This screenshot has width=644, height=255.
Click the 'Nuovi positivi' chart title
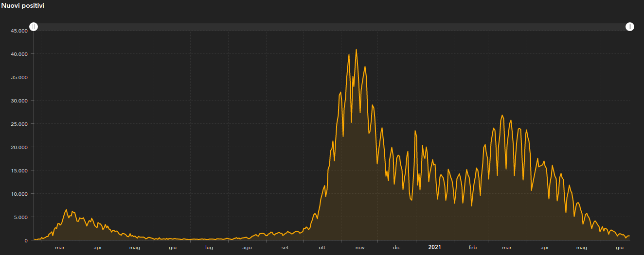tap(24, 5)
